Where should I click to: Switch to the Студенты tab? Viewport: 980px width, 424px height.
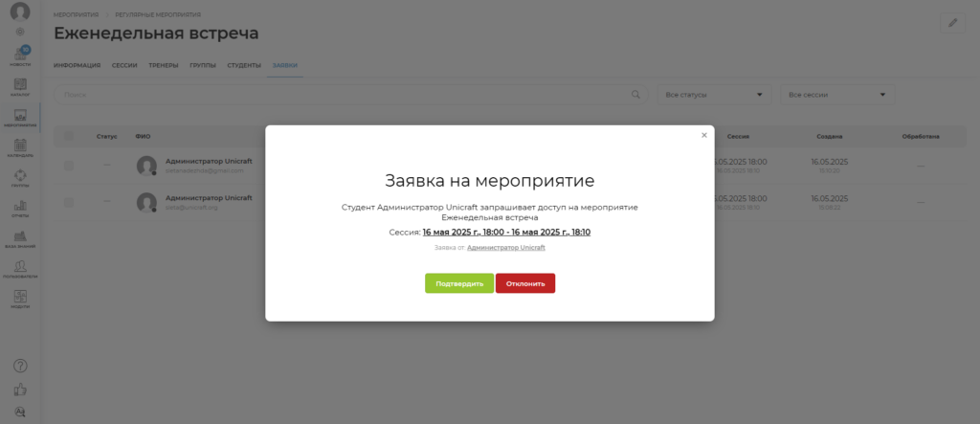[x=244, y=66]
